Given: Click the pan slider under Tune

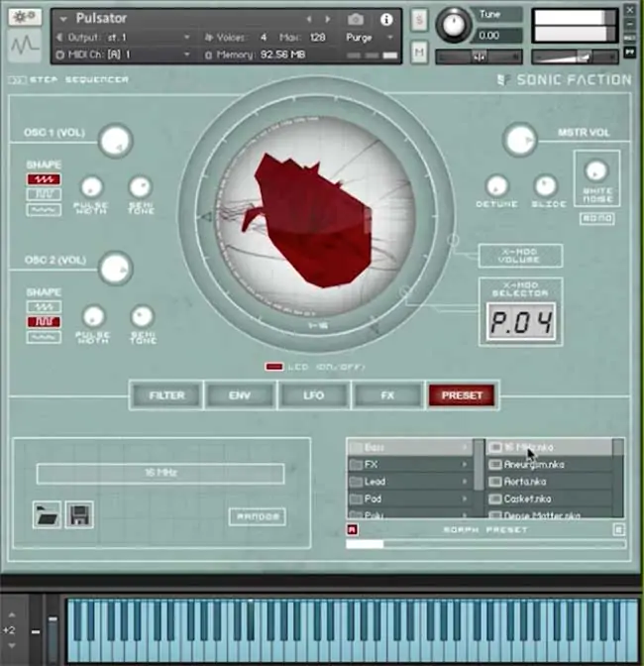Looking at the screenshot, I should point(479,56).
